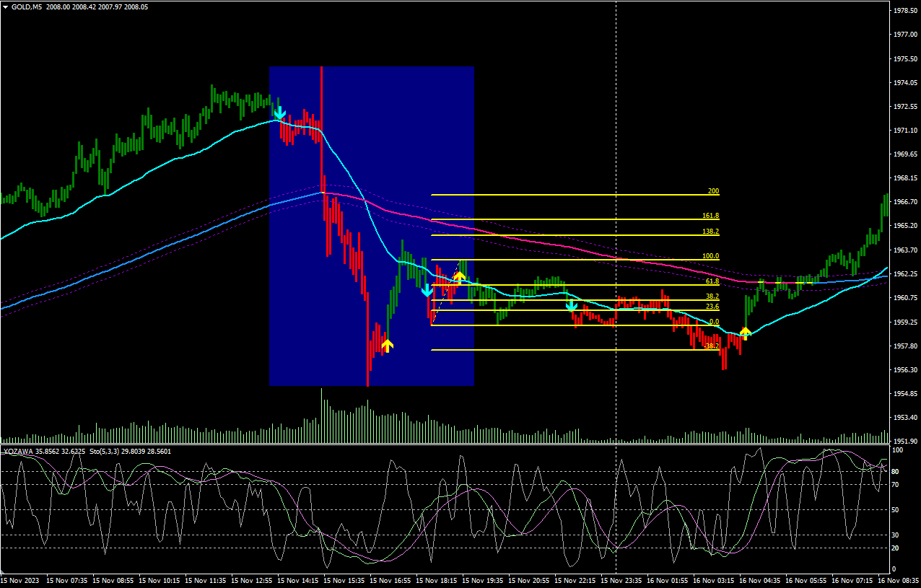Click the 0.0 Fibonacci base level label
Image resolution: width=921 pixels, height=588 pixels.
click(713, 322)
